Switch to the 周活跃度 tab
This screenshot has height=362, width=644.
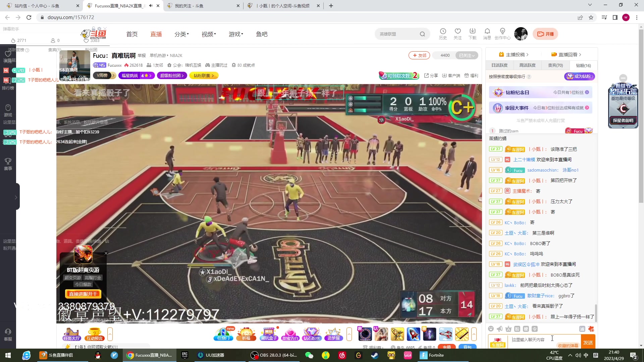click(527, 65)
